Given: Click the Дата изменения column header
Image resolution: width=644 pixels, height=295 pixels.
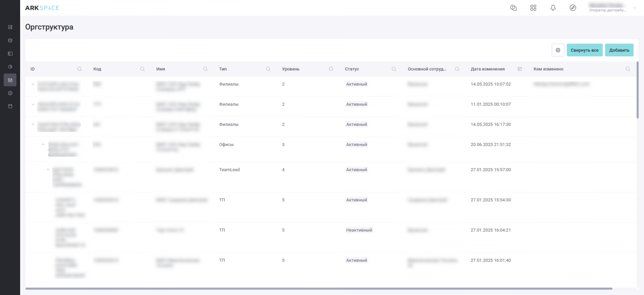Looking at the screenshot, I should (487, 69).
